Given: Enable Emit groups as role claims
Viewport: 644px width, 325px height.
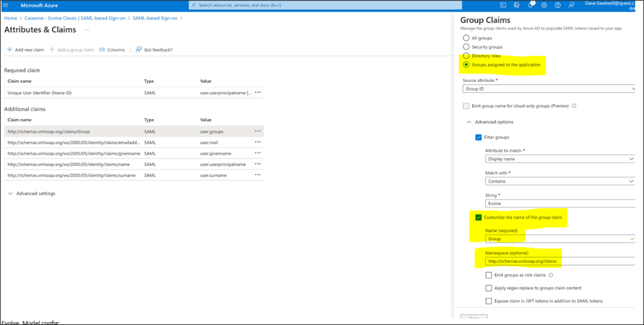Looking at the screenshot, I should pos(488,275).
